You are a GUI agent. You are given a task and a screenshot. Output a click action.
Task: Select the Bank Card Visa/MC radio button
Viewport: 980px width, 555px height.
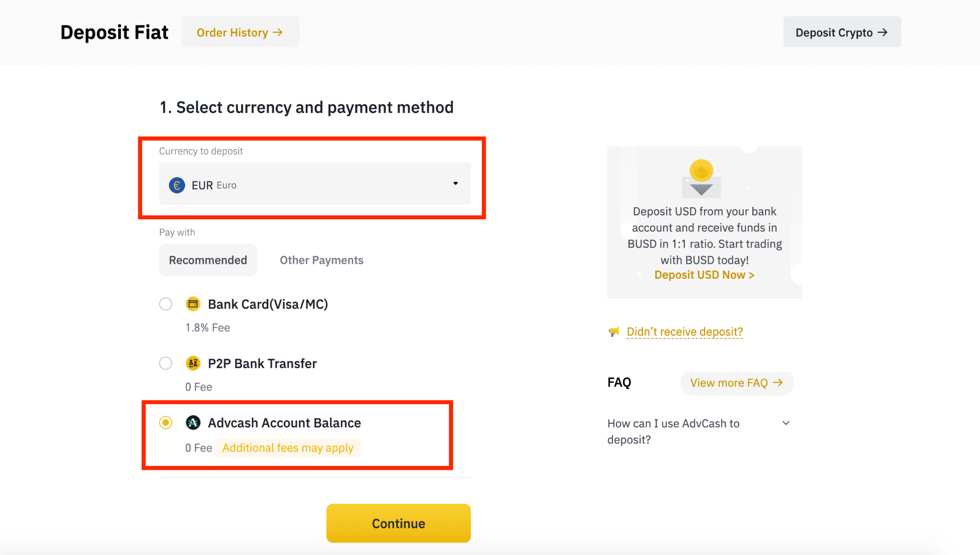166,303
